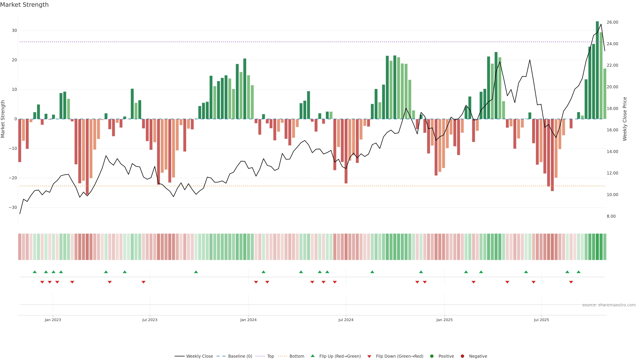Screen dimensions: 644x362
Task: Click the source: sharemaestro.com text
Action: click(x=609, y=305)
